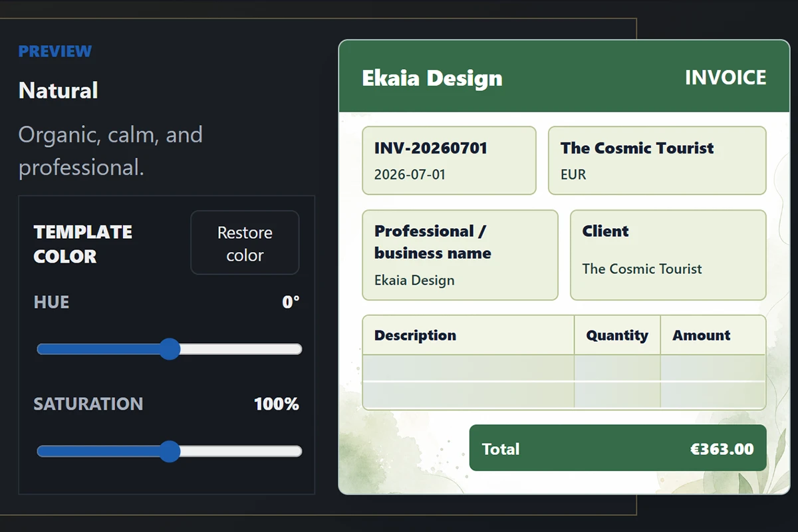Image resolution: width=798 pixels, height=532 pixels.
Task: Click the Hue slider handle
Action: [x=170, y=349]
